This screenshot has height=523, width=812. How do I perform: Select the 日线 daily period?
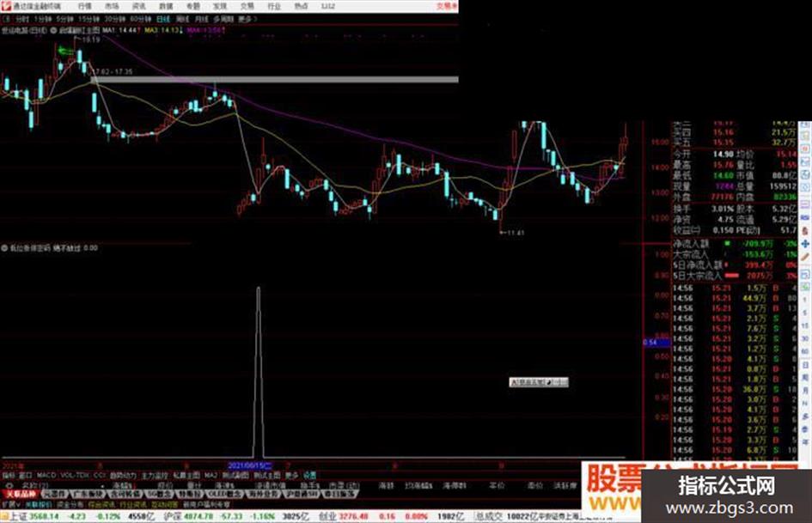click(x=163, y=19)
